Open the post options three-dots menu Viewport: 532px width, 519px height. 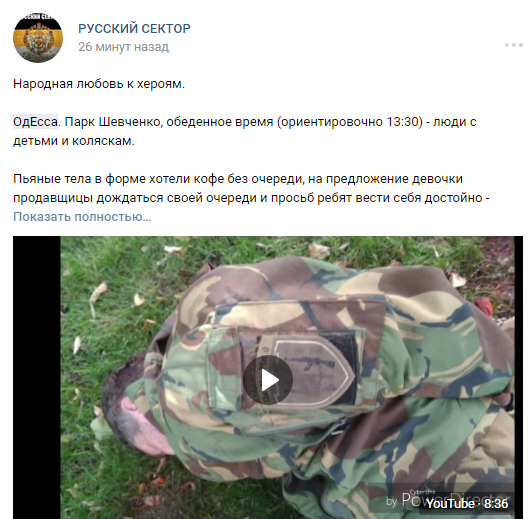(514, 45)
